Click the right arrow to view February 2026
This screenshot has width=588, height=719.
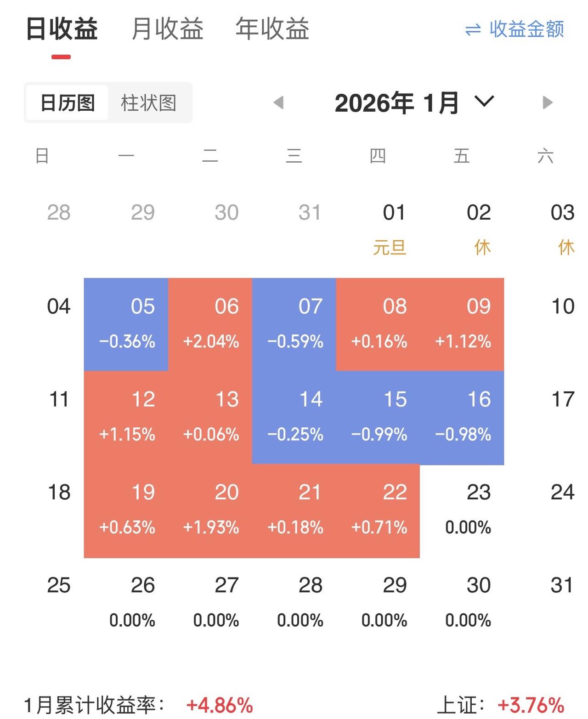pos(547,103)
